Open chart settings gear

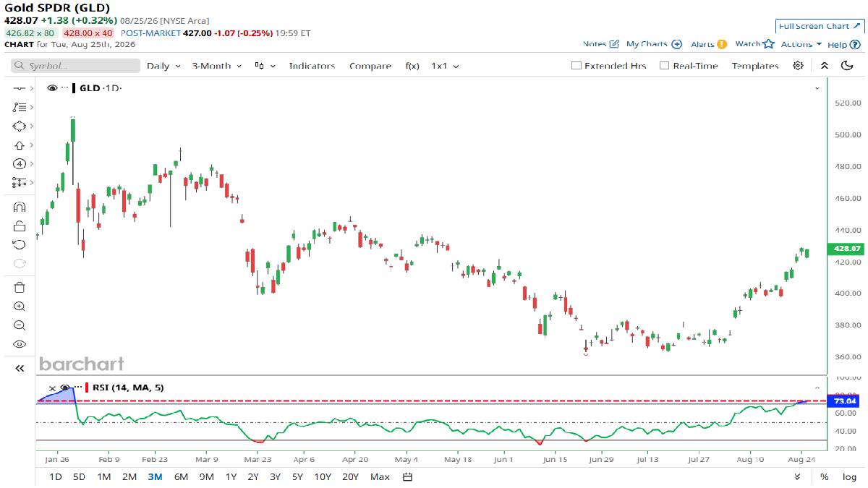798,66
